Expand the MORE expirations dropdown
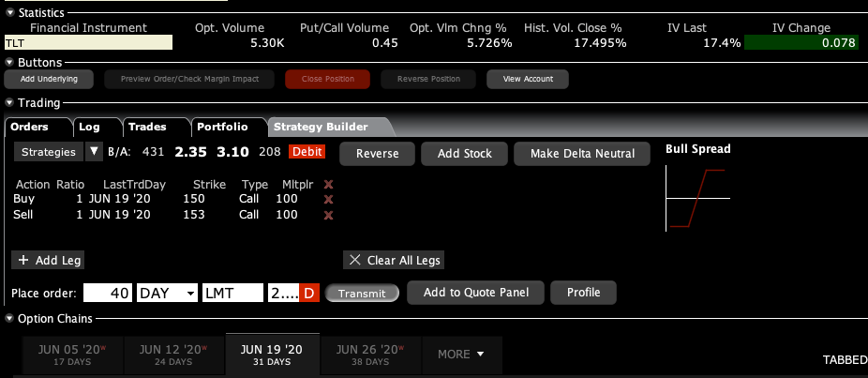The height and width of the screenshot is (378, 868). pyautogui.click(x=462, y=355)
